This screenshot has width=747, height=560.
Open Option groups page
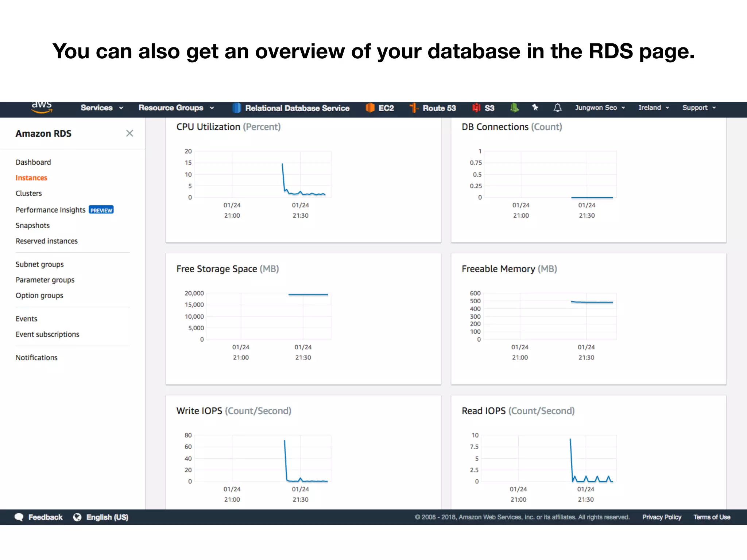[39, 296]
